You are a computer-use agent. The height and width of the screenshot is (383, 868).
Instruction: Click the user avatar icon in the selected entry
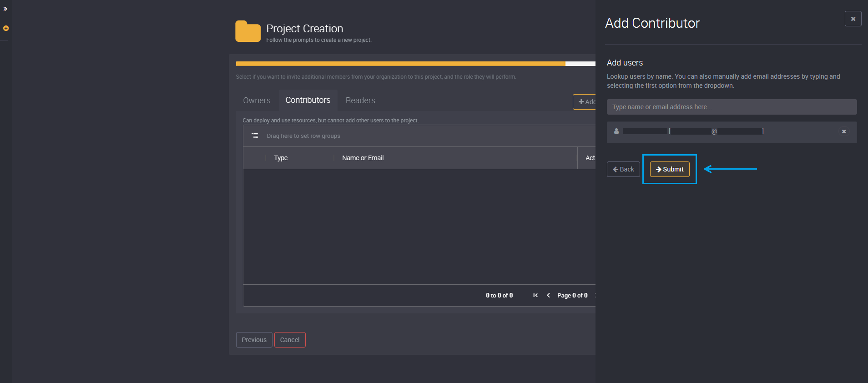616,131
